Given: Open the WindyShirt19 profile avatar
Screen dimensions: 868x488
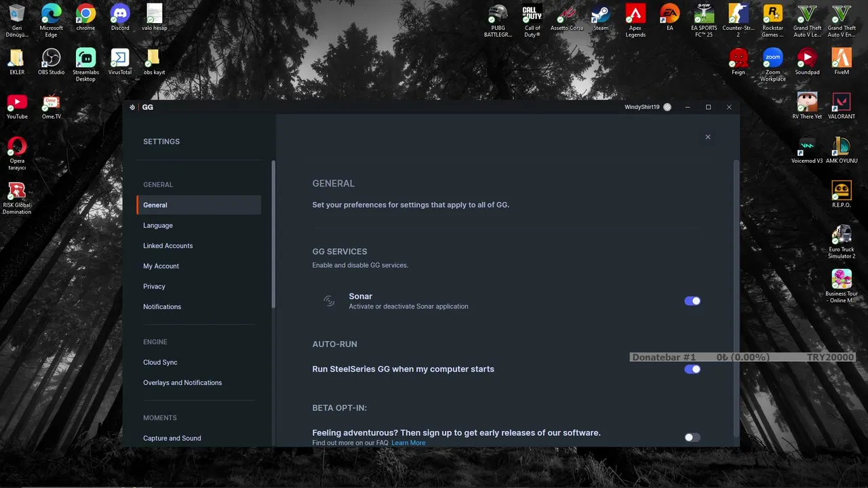Looking at the screenshot, I should coord(667,107).
